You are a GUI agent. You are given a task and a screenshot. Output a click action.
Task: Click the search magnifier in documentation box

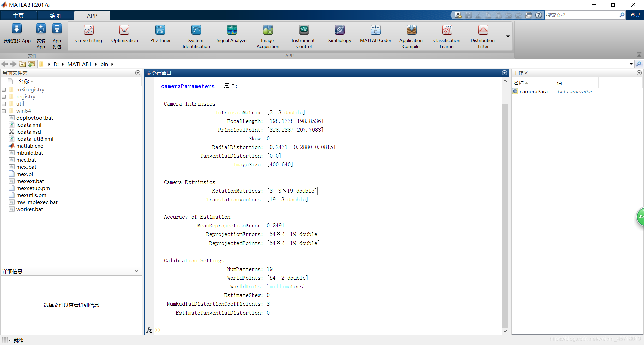tap(622, 15)
